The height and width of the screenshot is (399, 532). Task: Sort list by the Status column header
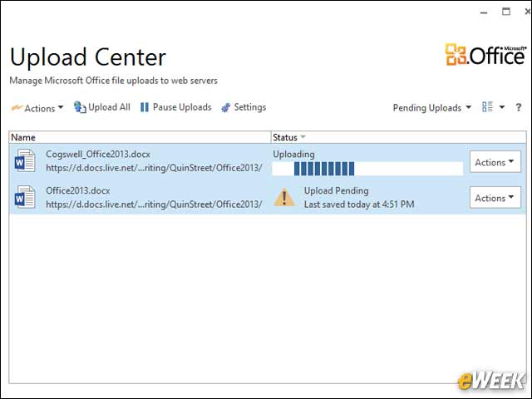[399, 137]
